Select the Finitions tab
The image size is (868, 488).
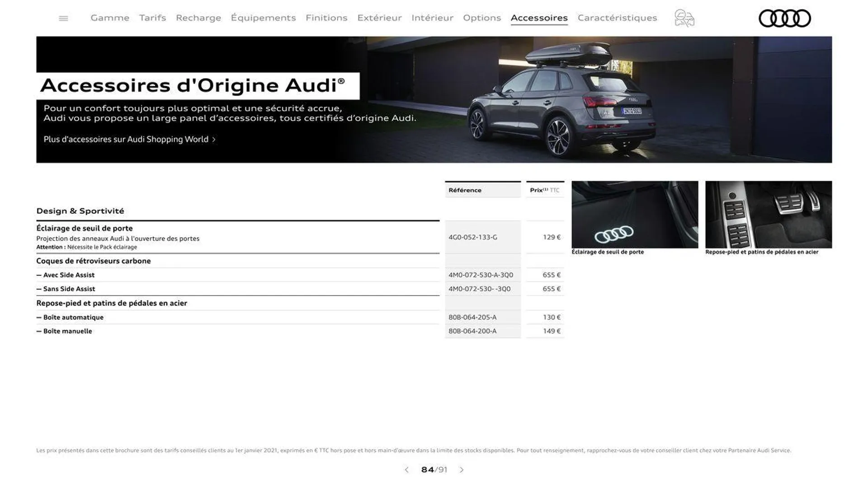pos(326,18)
